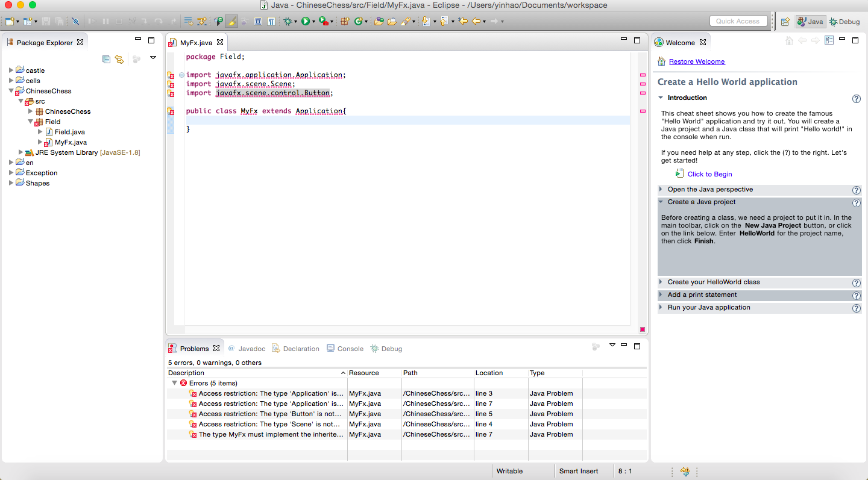Expand the castle project
This screenshot has height=480, width=868.
(11, 70)
